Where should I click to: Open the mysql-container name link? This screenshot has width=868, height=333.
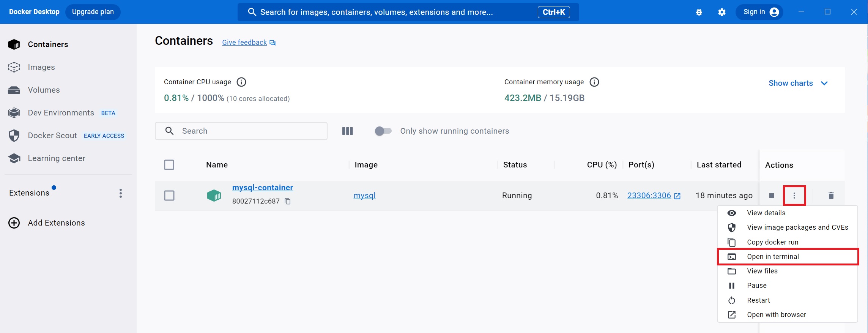pos(263,188)
